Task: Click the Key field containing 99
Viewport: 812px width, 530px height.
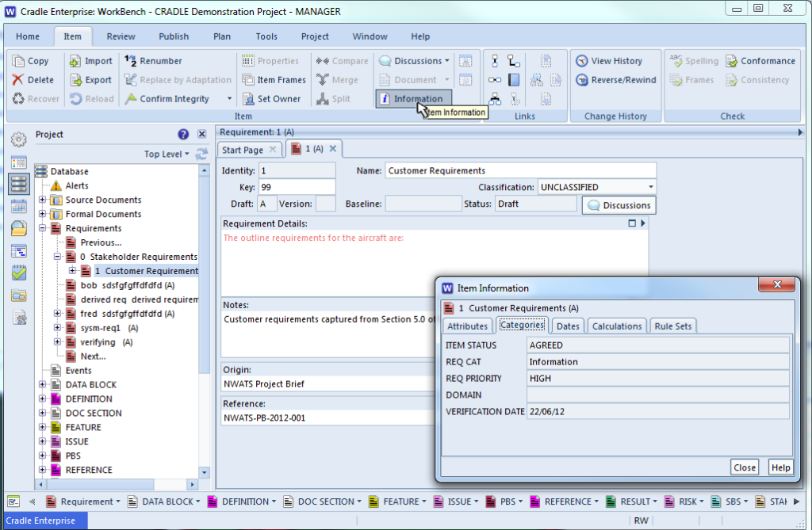Action: pyautogui.click(x=297, y=188)
